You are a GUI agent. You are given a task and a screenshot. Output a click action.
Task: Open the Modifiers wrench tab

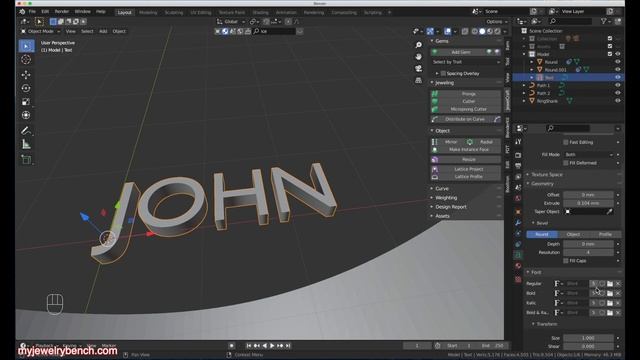pos(518,223)
